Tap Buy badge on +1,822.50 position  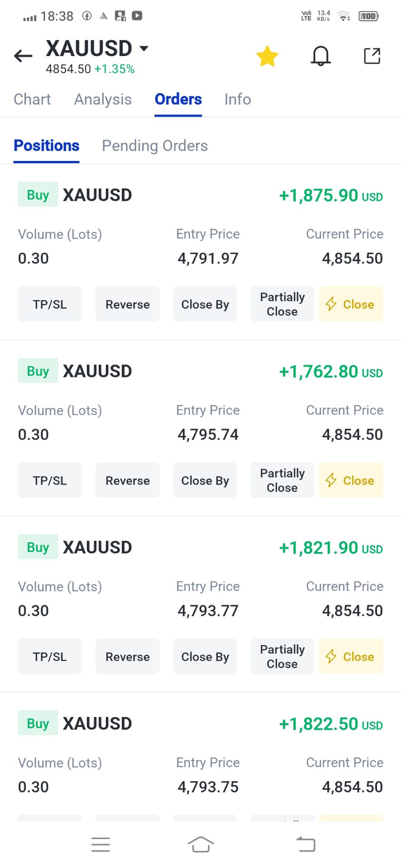point(38,723)
